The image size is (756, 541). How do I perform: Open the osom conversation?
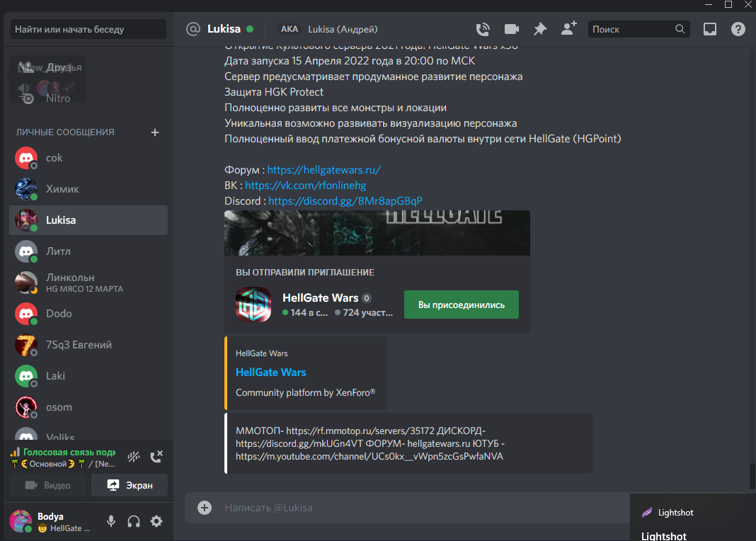tap(88, 407)
